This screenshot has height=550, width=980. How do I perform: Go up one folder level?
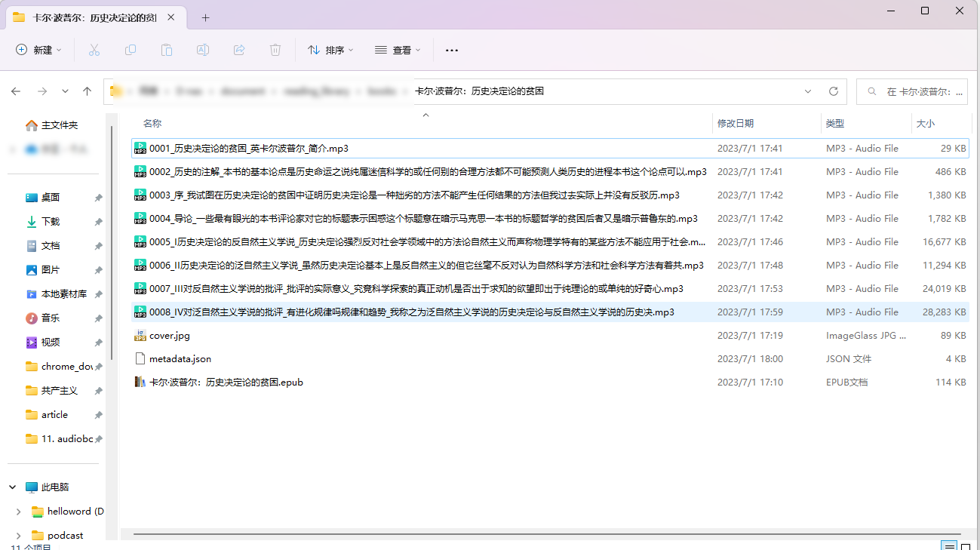coord(87,91)
